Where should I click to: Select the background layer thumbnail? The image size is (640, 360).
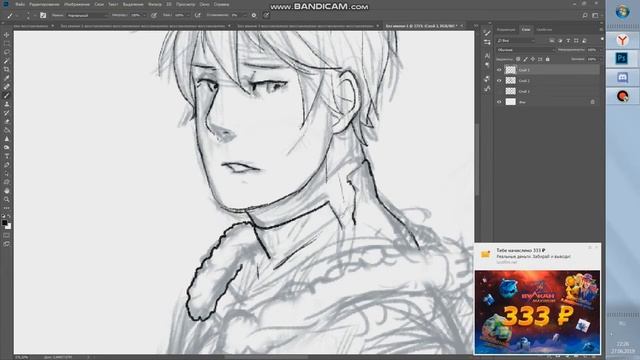(511, 102)
